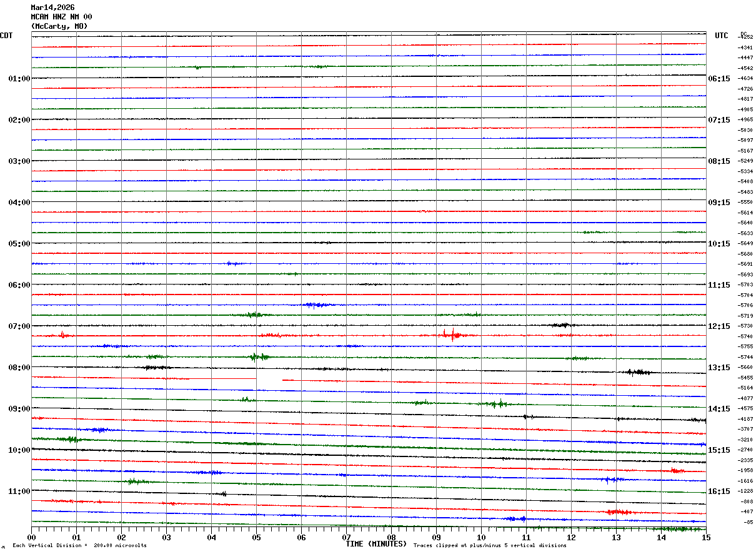Click the DC offset value '-5730'
This screenshot has height=554, width=756.
[745, 326]
